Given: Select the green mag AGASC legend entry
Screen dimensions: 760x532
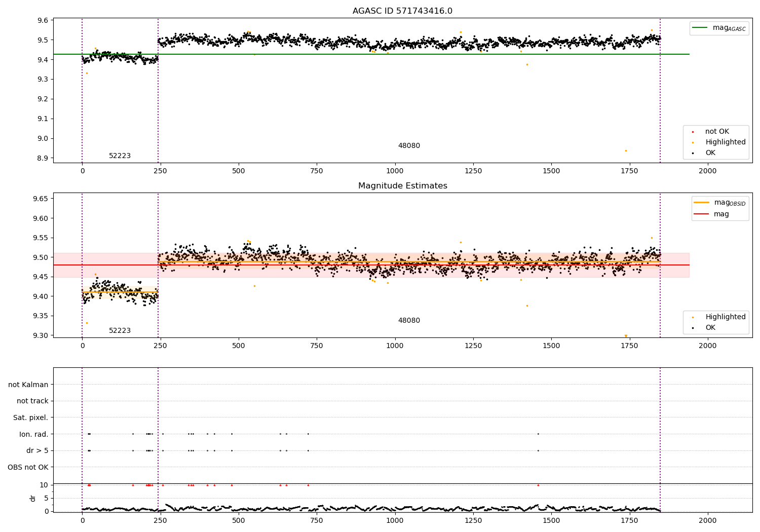Looking at the screenshot, I should 719,28.
